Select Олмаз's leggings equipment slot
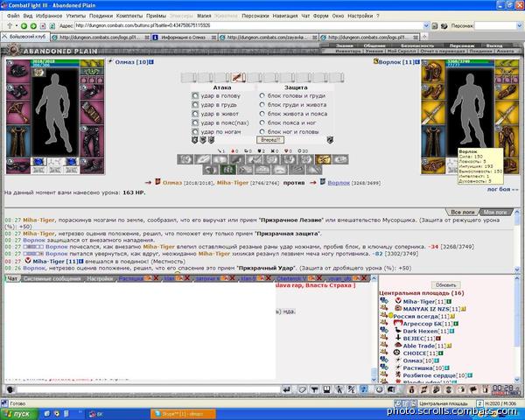525x420 pixels. [92, 141]
